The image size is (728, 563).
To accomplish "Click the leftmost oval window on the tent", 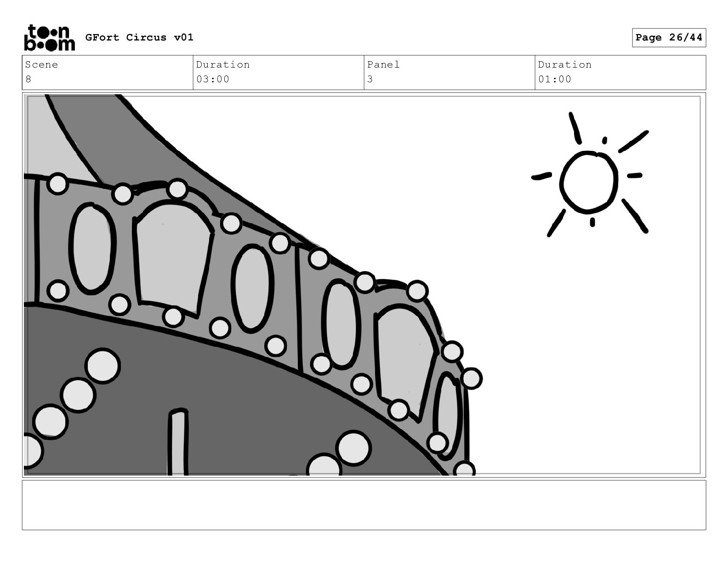I will [92, 249].
